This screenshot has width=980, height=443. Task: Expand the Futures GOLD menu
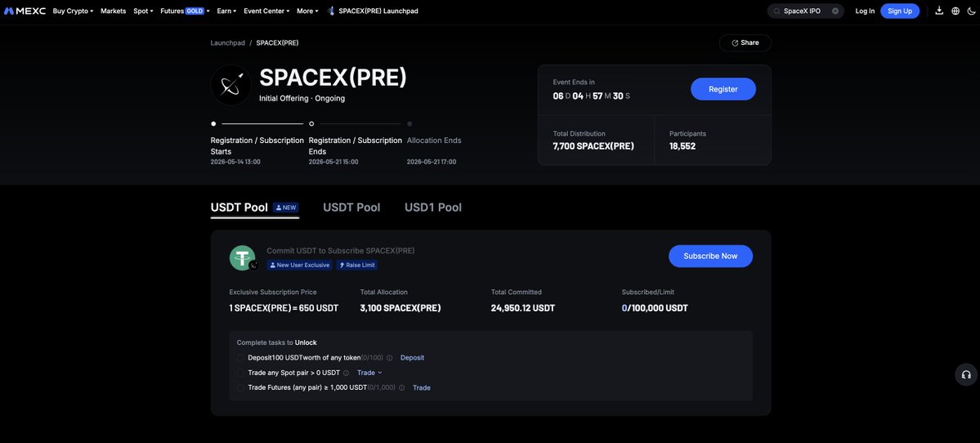click(x=185, y=11)
